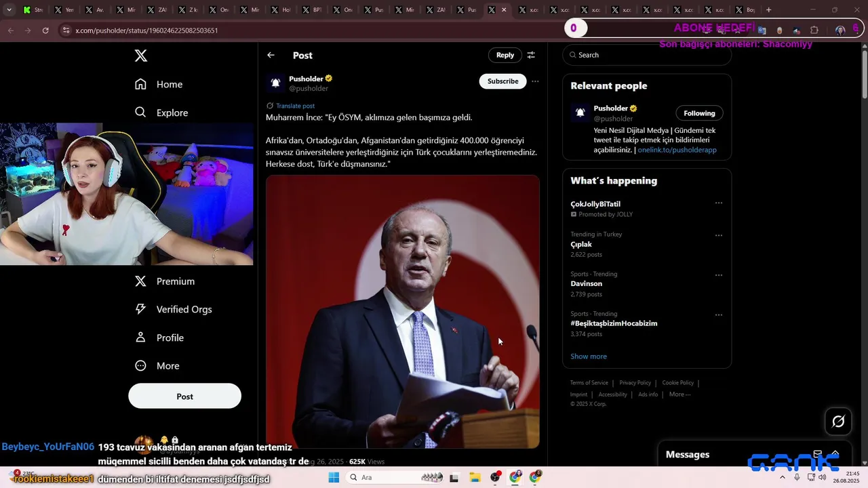Click the Reply button in the header

pos(505,55)
